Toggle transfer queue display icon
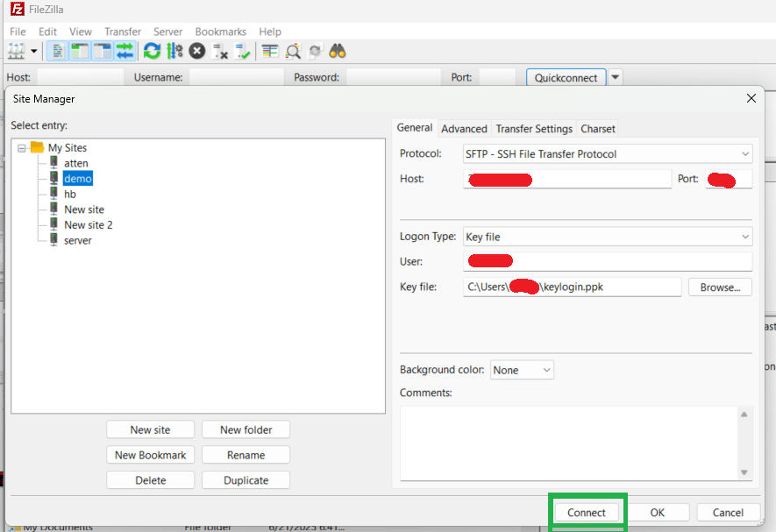The width and height of the screenshot is (776, 532). tap(125, 51)
